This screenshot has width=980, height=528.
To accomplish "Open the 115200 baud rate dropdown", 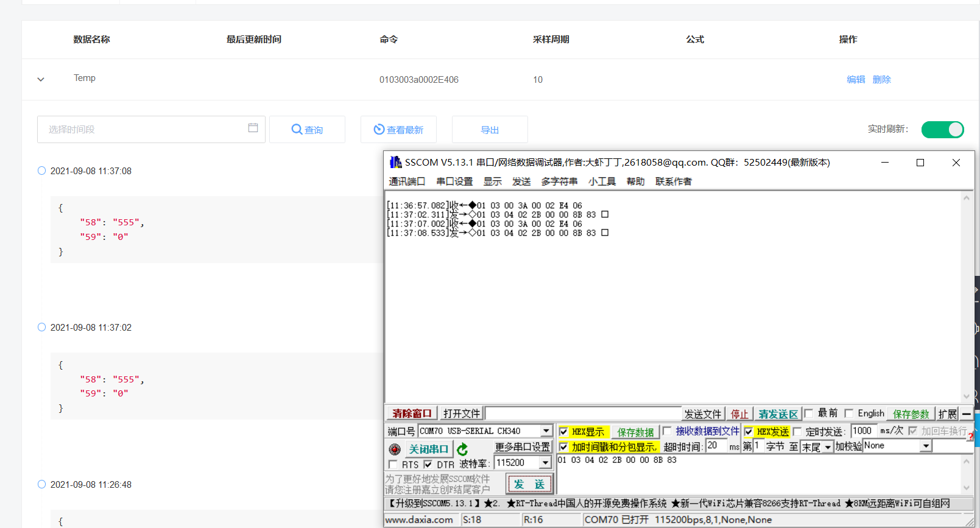I will (546, 463).
